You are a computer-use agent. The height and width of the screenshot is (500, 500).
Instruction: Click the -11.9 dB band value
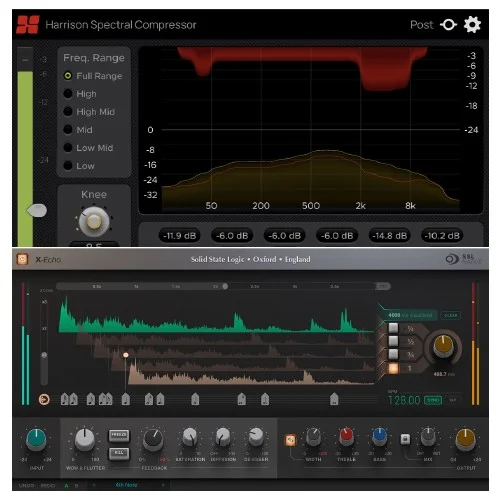pos(180,236)
